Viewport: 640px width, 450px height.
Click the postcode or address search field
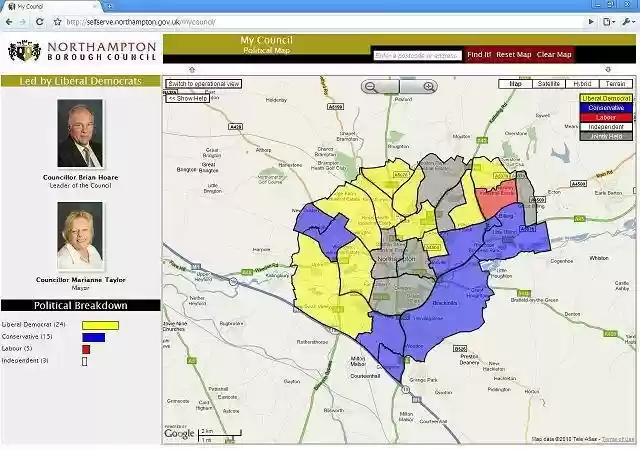(x=417, y=55)
